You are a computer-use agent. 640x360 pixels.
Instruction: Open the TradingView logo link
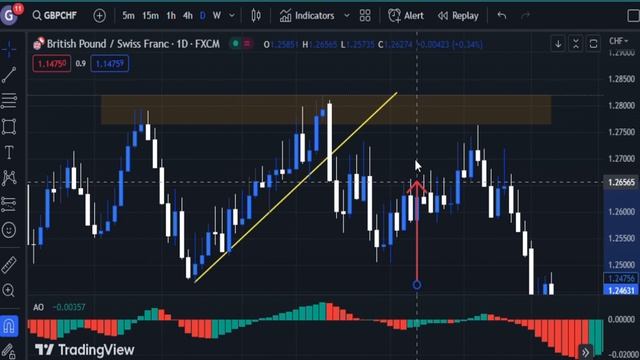click(84, 350)
